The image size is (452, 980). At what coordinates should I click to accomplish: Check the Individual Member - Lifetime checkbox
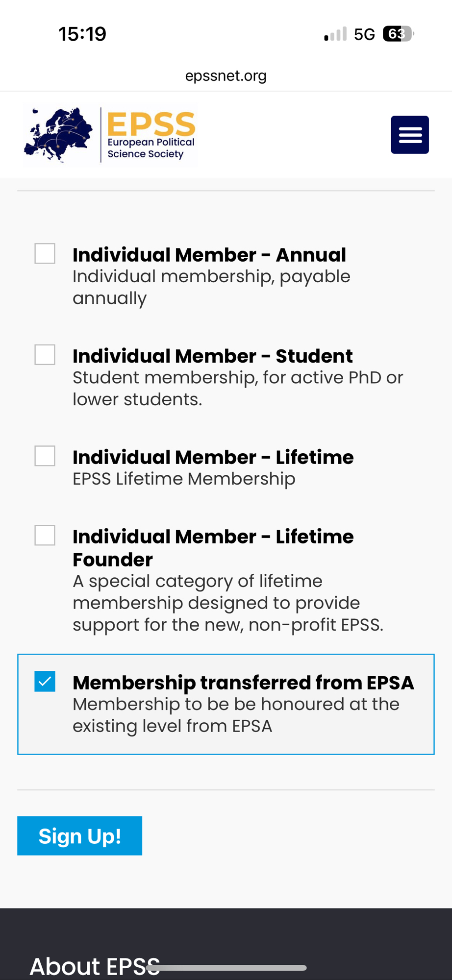click(45, 456)
